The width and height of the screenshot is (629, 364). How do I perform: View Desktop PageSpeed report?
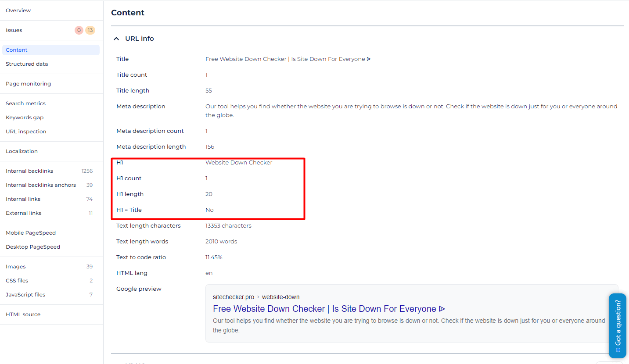click(33, 247)
